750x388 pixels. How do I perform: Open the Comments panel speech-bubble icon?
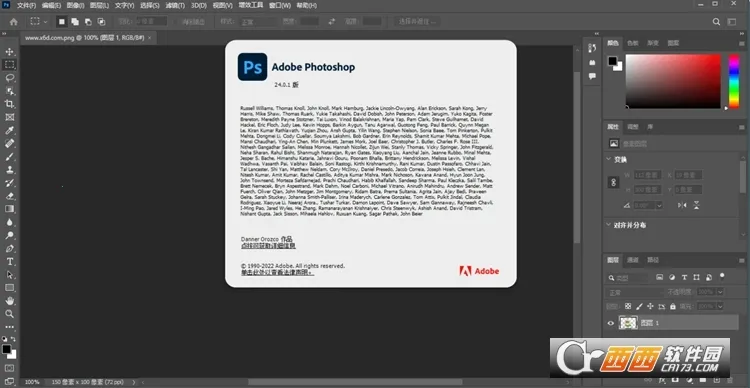(x=593, y=76)
